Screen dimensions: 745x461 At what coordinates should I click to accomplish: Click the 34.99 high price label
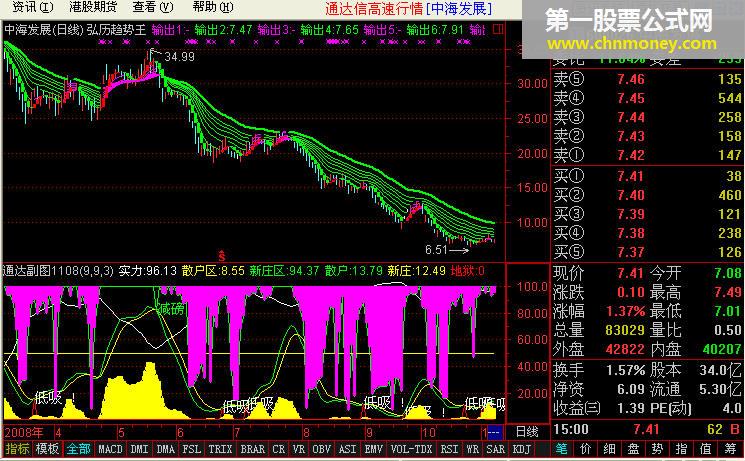pos(179,57)
